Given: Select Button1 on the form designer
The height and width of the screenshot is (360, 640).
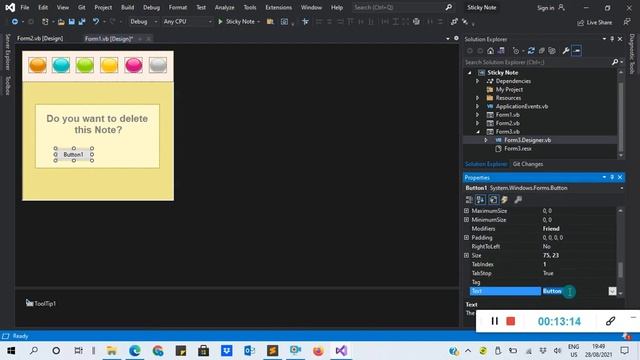Looking at the screenshot, I should pyautogui.click(x=73, y=155).
